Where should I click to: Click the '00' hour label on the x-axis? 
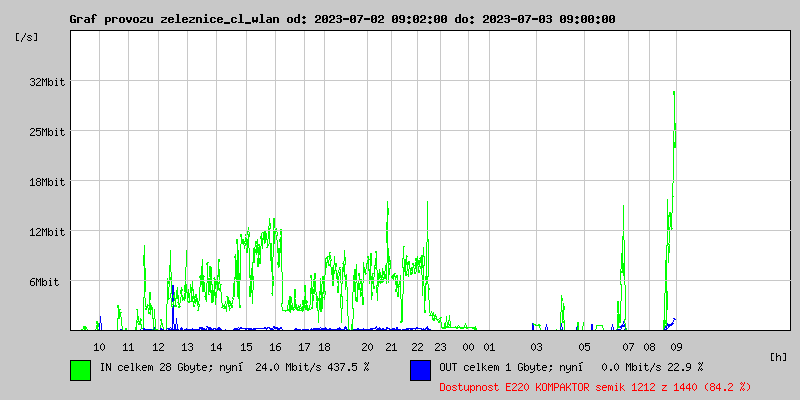click(468, 347)
